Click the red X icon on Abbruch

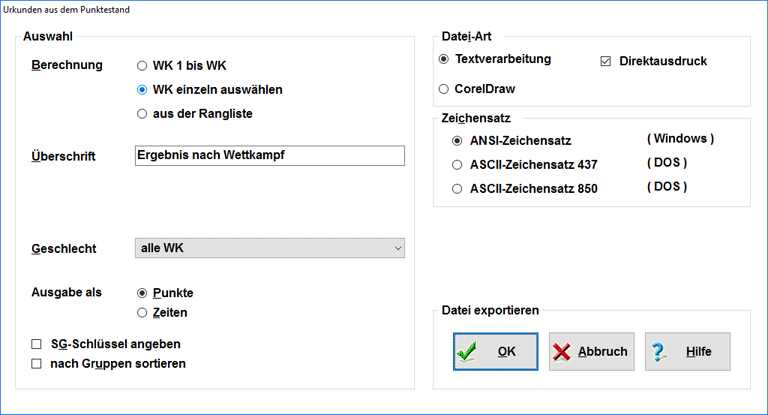tap(562, 352)
